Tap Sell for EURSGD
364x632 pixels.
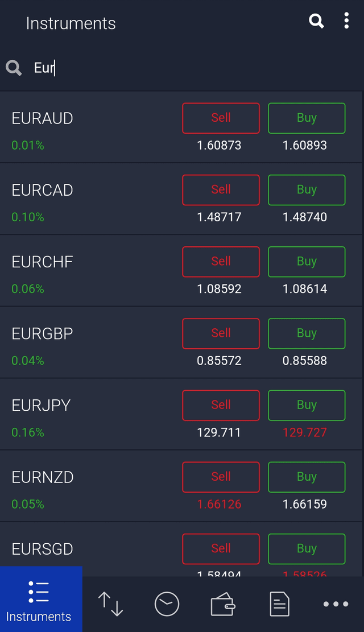pos(221,548)
